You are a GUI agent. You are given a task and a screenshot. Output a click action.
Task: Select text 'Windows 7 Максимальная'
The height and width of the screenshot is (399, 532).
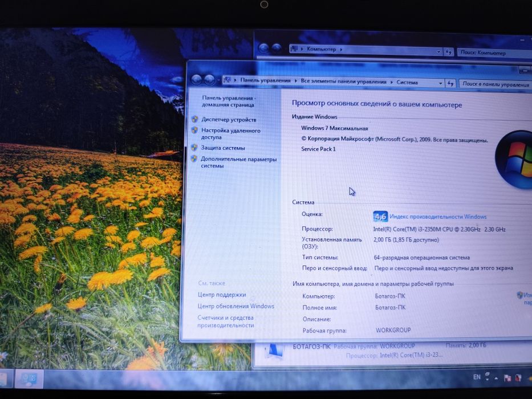[x=334, y=128]
